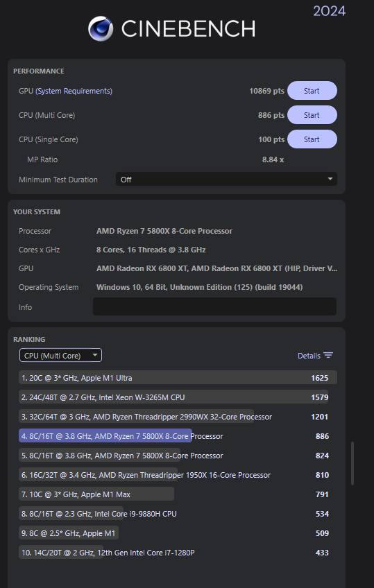Select the Threadripper 1950X ranking row
Viewport: 374px width, 588px height.
178,475
